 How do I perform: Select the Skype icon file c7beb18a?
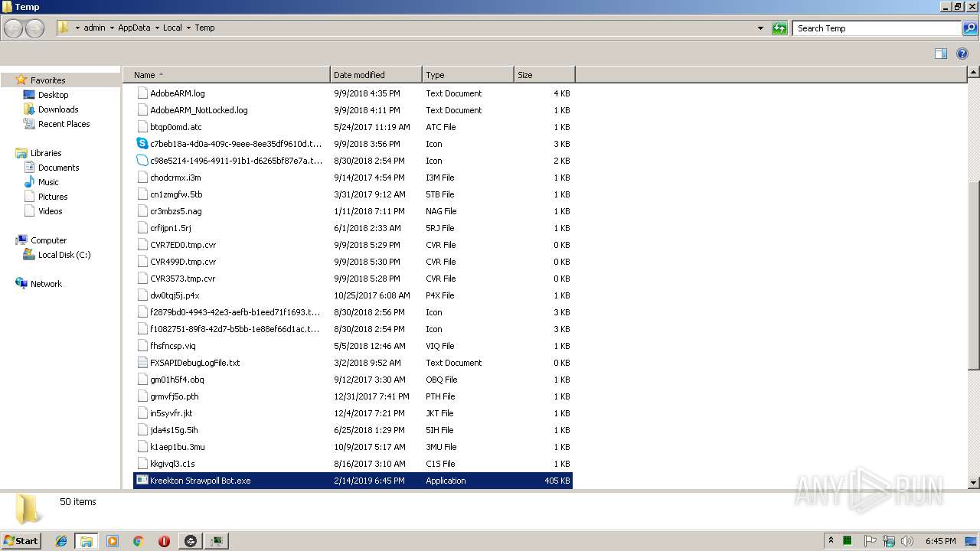142,144
